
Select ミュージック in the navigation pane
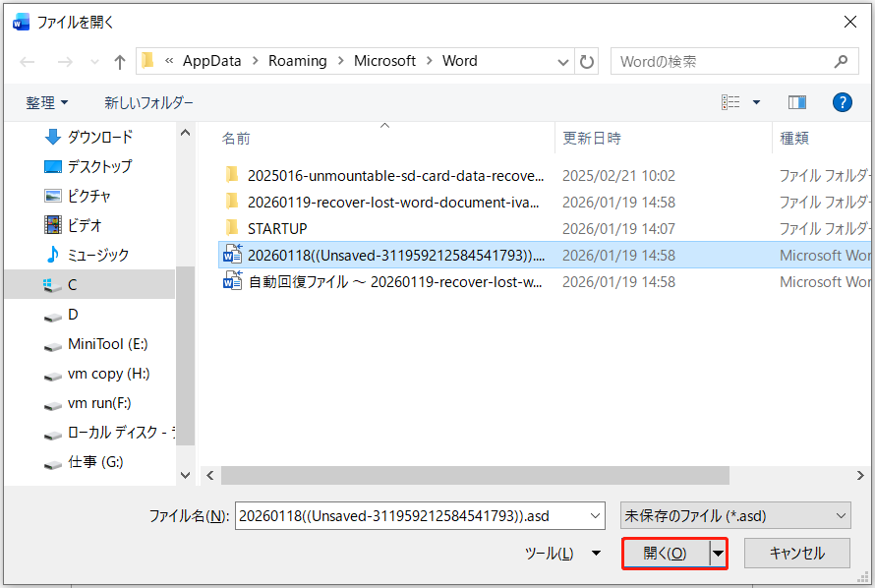(87, 255)
